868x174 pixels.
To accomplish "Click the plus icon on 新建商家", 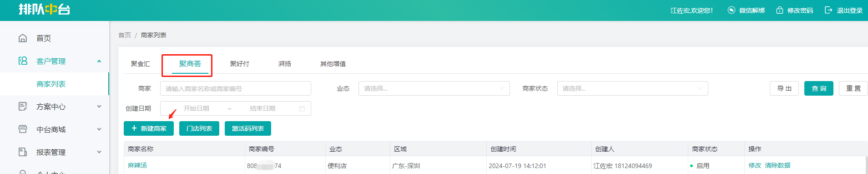I will click(134, 128).
